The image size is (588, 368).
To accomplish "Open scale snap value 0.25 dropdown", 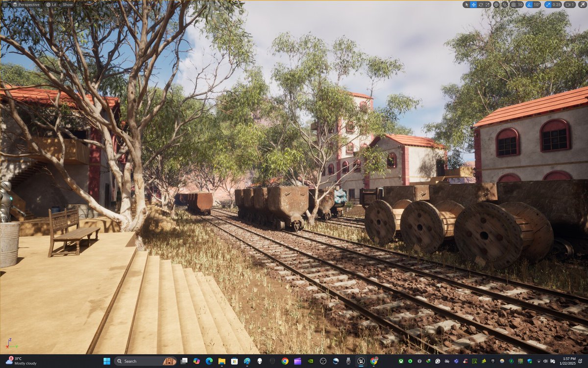I will pos(557,4).
